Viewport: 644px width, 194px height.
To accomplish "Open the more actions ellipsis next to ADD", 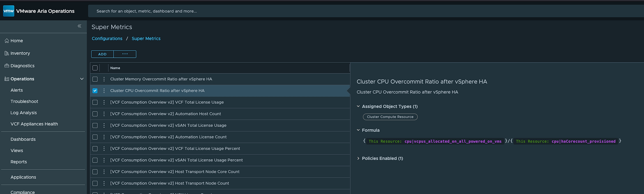I will [125, 54].
